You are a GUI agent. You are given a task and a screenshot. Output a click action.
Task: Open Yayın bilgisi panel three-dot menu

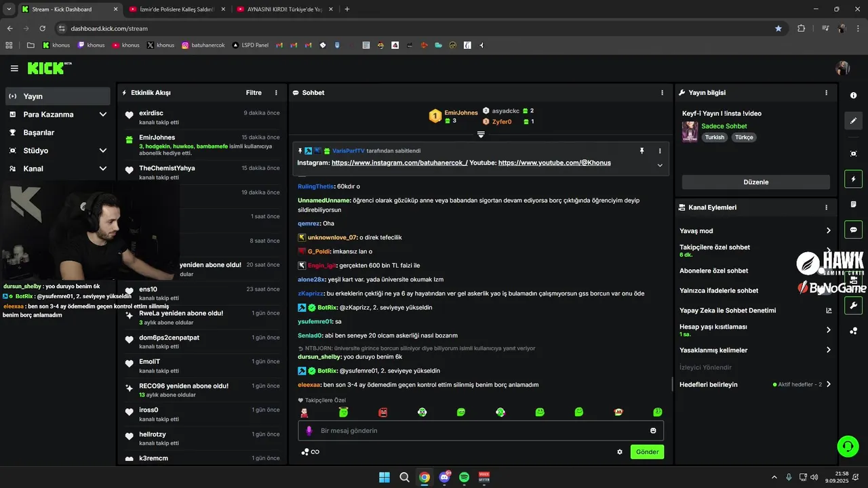pos(826,93)
